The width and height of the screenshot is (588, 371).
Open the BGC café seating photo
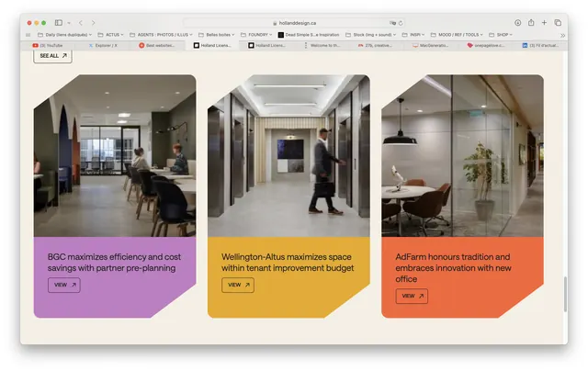pyautogui.click(x=115, y=155)
